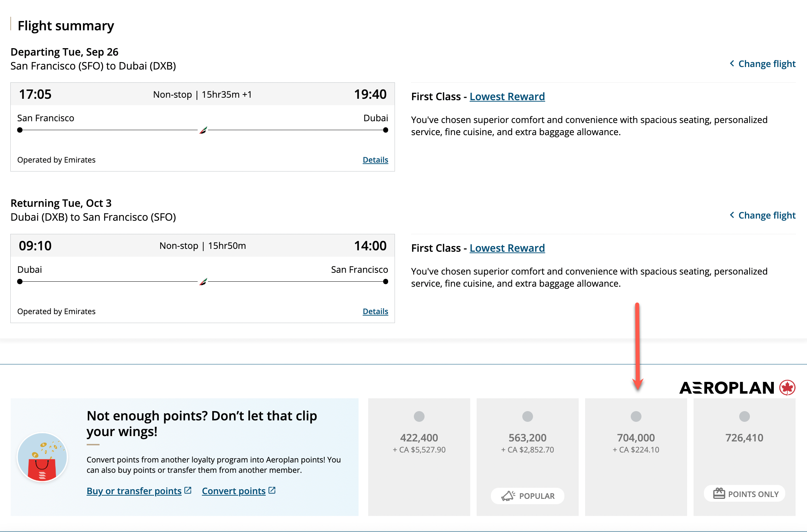
Task: Open Lowest Reward link for departing flight
Action: (507, 97)
